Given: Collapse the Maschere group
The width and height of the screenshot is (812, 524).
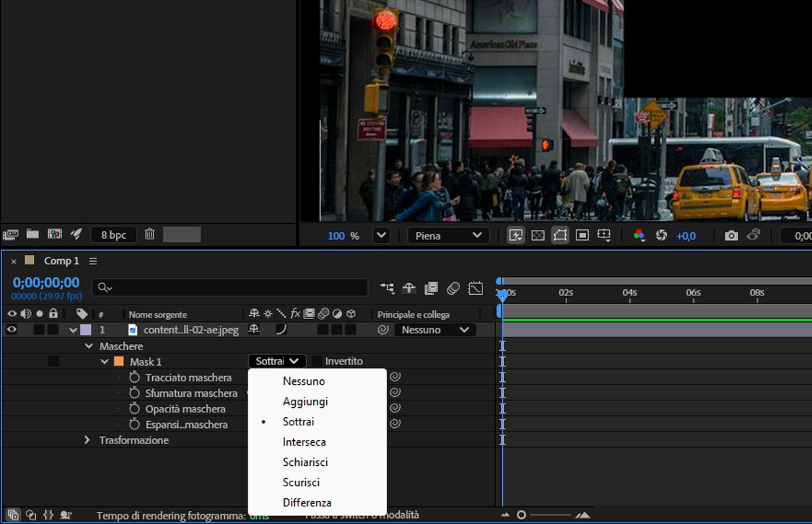Looking at the screenshot, I should [x=88, y=346].
